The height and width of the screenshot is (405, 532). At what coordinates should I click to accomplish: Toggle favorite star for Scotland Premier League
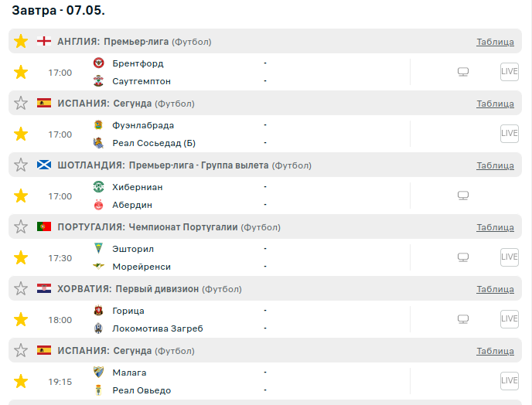click(x=21, y=165)
